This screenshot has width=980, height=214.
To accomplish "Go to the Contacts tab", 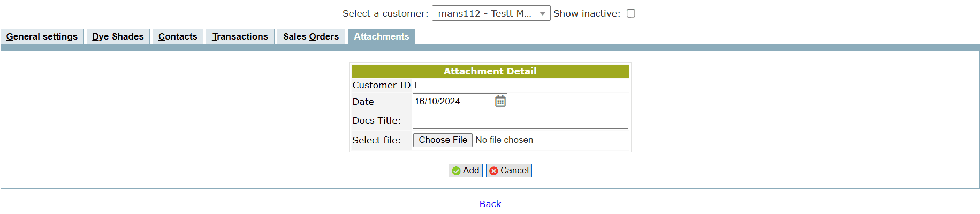I will 178,36.
